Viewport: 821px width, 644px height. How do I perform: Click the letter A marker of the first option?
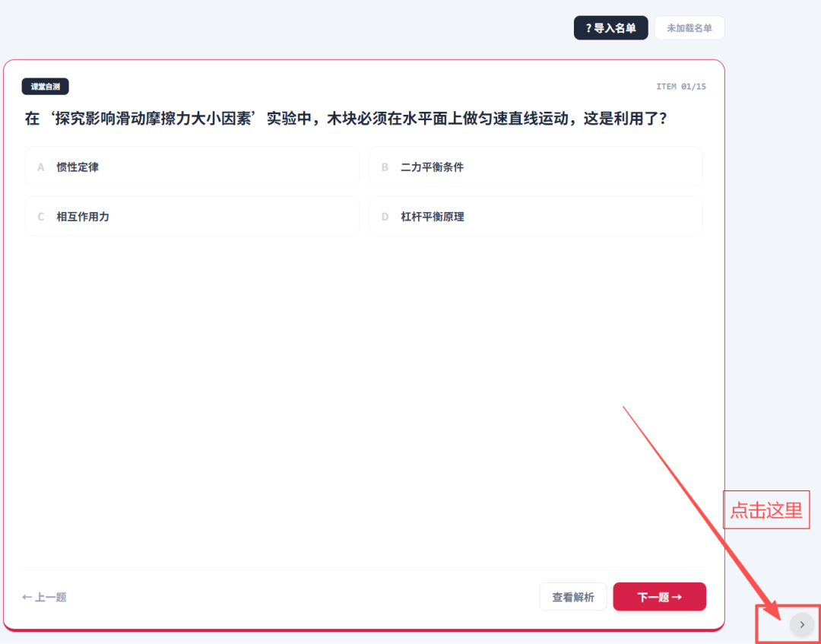[40, 167]
